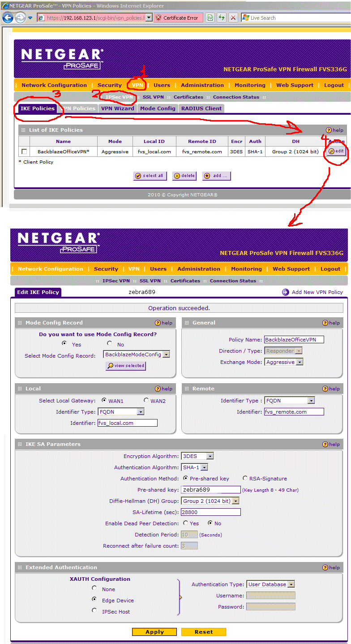Click the browser refresh icon
The image size is (351, 644).
point(221,18)
